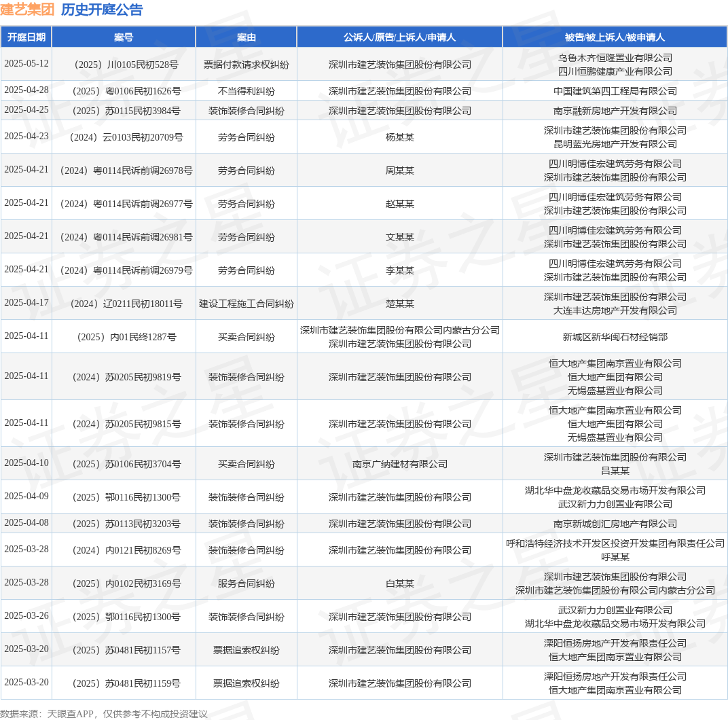Screen dimensions: 728x720
Task: Click the 公诉人/原告/上诉人/申请人 column header
Action: point(400,37)
